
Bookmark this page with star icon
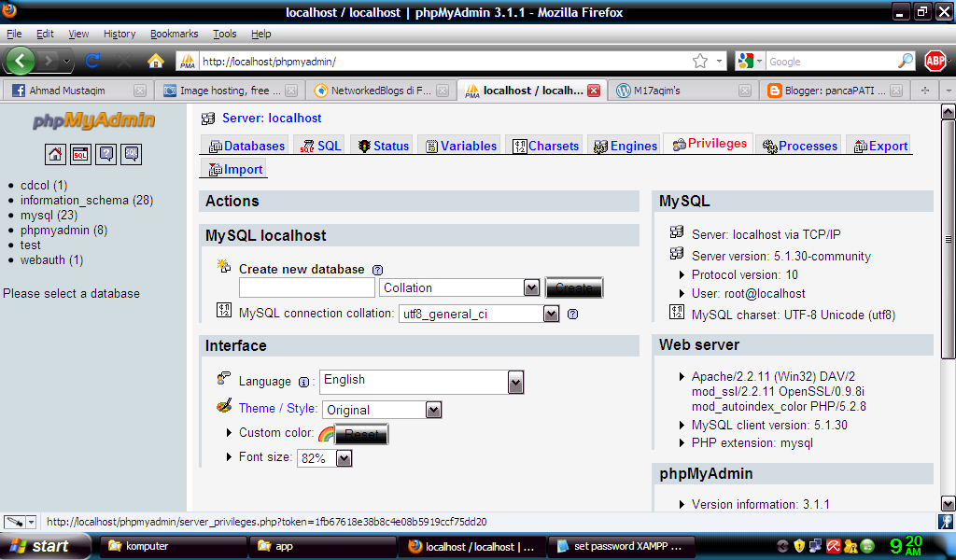click(x=700, y=61)
